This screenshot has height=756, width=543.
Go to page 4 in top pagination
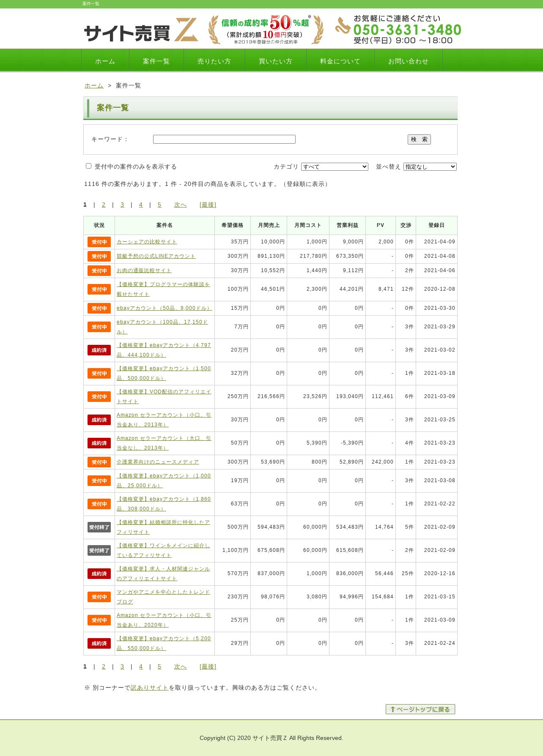(141, 205)
